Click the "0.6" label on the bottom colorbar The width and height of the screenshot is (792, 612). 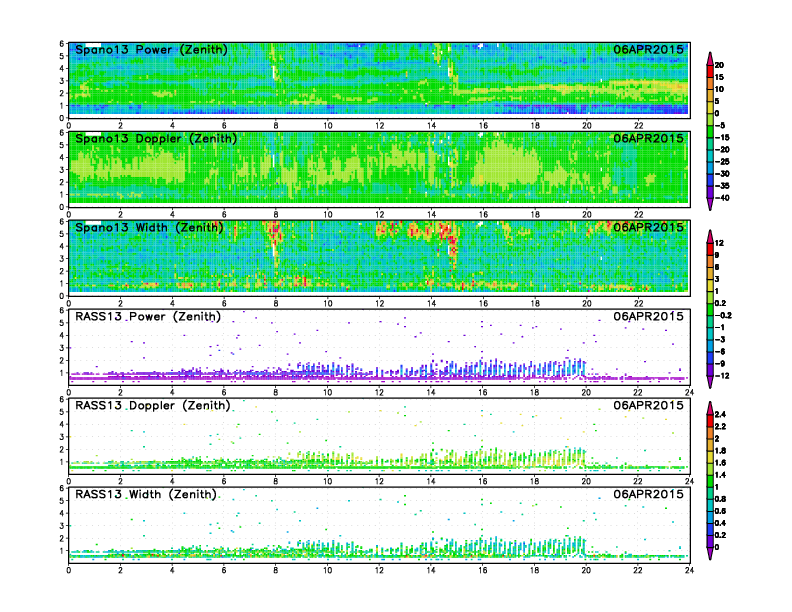[x=720, y=511]
